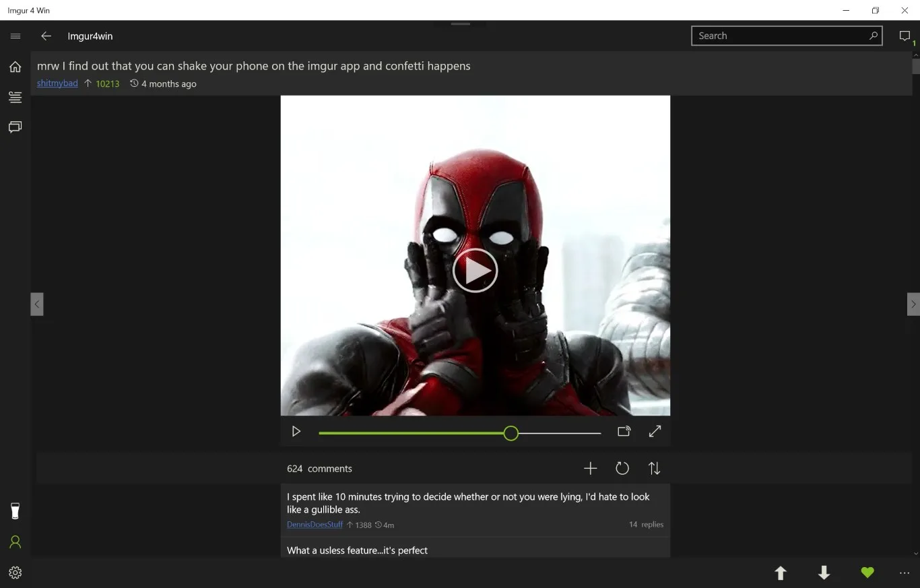The width and height of the screenshot is (920, 588).
Task: Click the Deadpool video thumbnail
Action: 475,255
